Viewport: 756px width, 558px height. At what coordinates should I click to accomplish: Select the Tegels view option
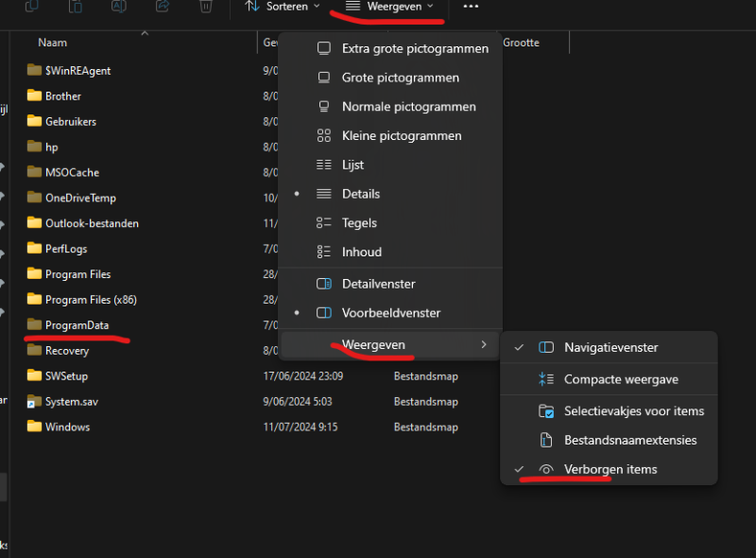click(359, 223)
